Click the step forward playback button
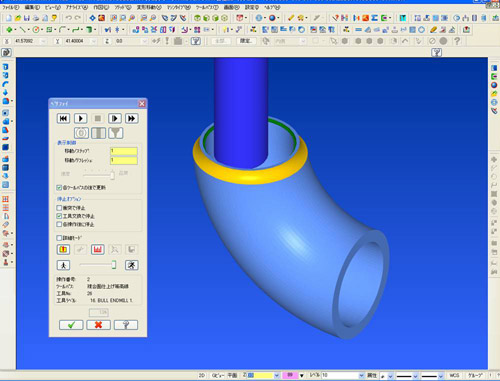Image resolution: width=500 pixels, height=381 pixels. tap(115, 118)
